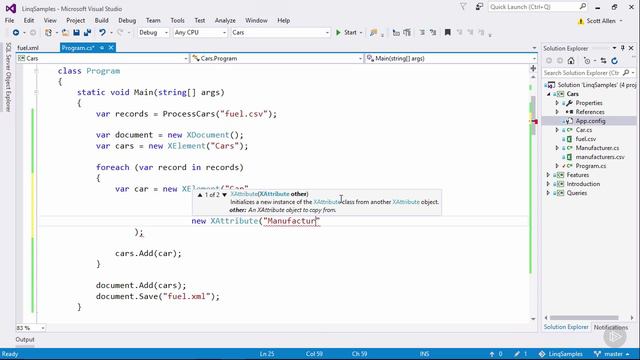
Task: Click the Navigate Backward toolbar icon
Action: [x=16, y=33]
